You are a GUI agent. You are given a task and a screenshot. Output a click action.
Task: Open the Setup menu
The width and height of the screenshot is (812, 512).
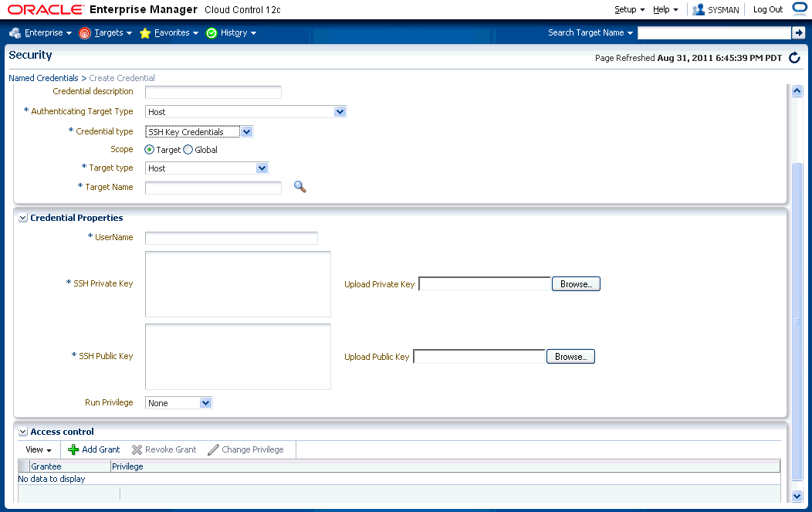[x=629, y=9]
